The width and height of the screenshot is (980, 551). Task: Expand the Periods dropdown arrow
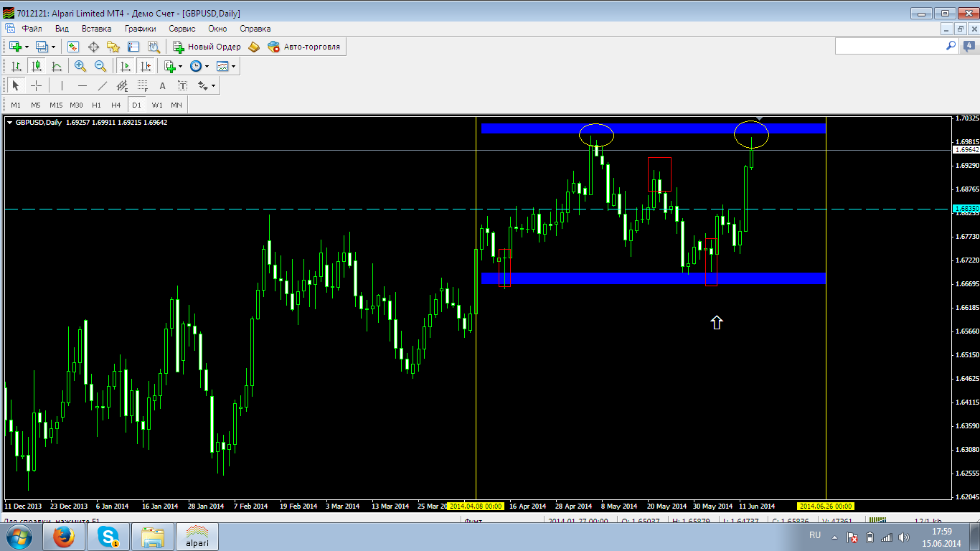[207, 66]
